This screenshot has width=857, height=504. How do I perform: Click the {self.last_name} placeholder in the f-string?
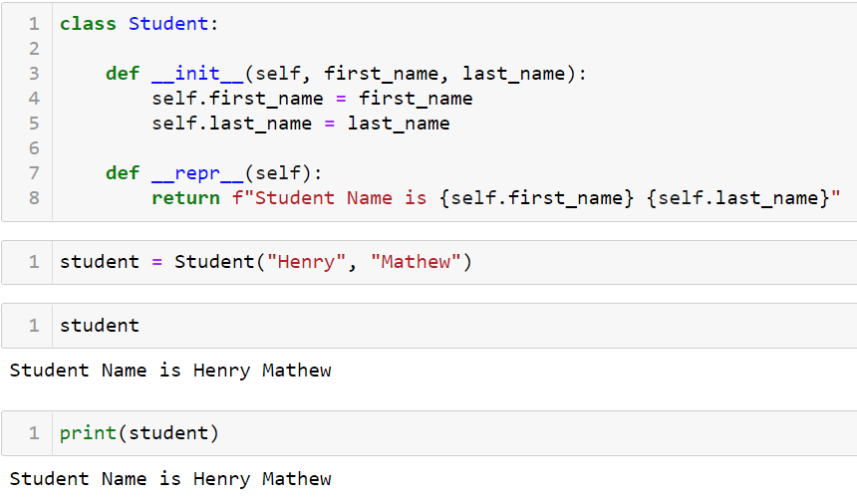738,198
